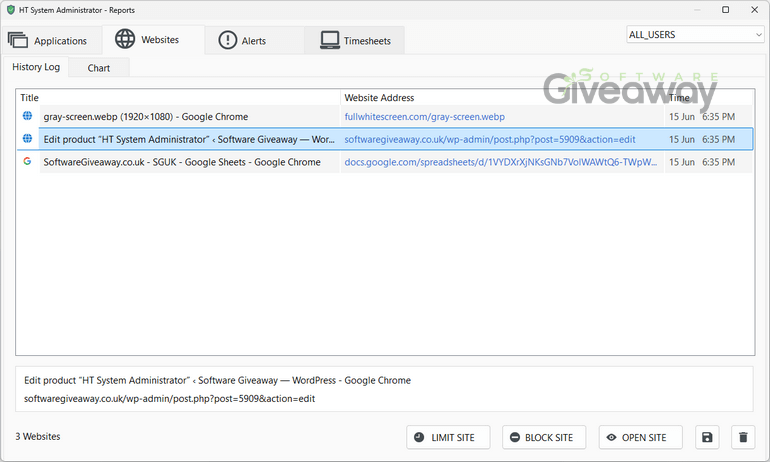Switch to the Websites tab
The image size is (770, 462).
coord(153,40)
